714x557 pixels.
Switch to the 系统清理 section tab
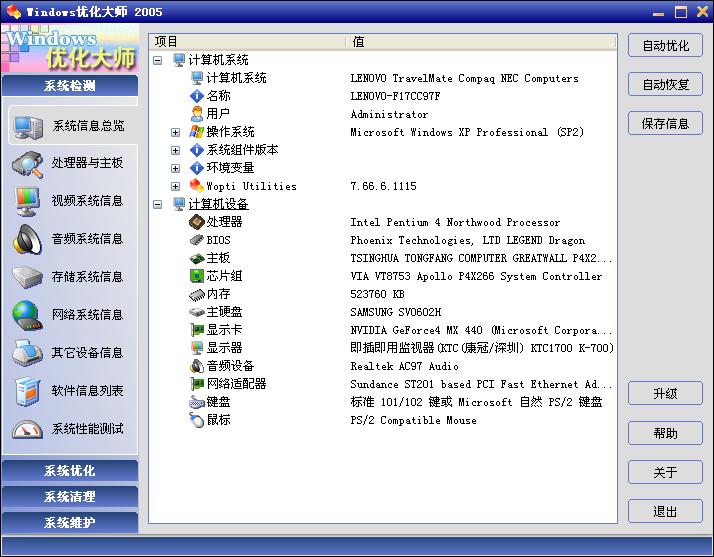[70, 496]
